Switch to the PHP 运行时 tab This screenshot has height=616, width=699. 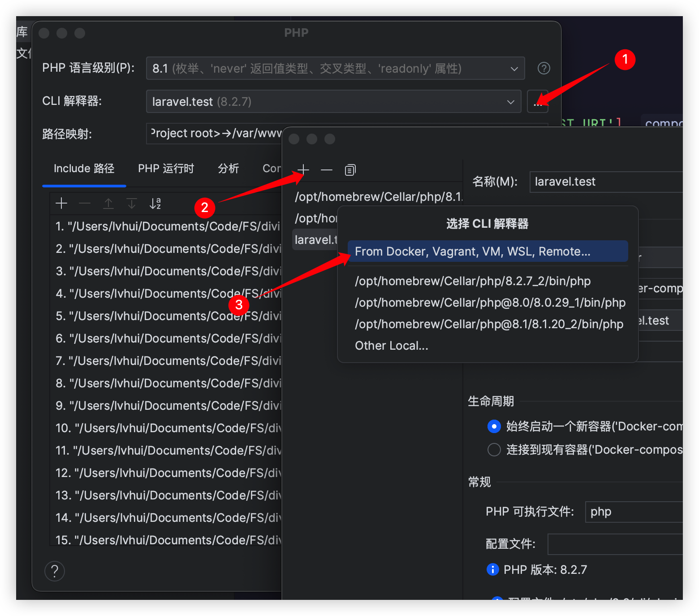[166, 169]
